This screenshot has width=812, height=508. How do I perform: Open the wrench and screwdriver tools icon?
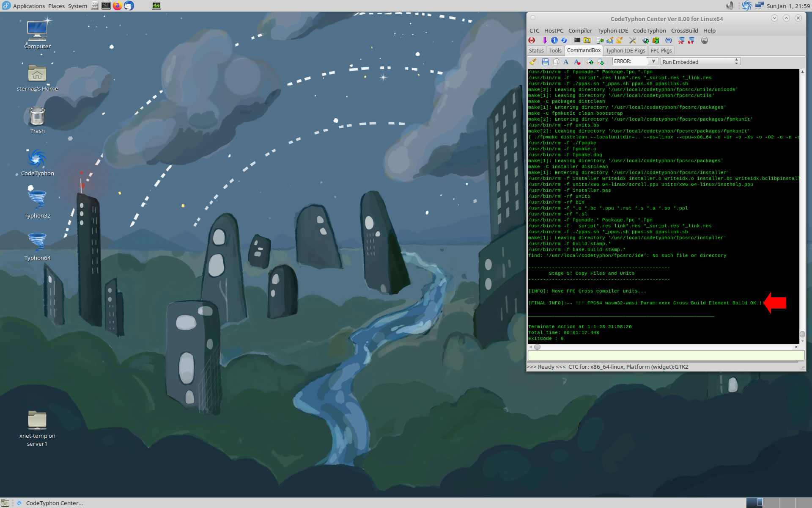tap(633, 40)
